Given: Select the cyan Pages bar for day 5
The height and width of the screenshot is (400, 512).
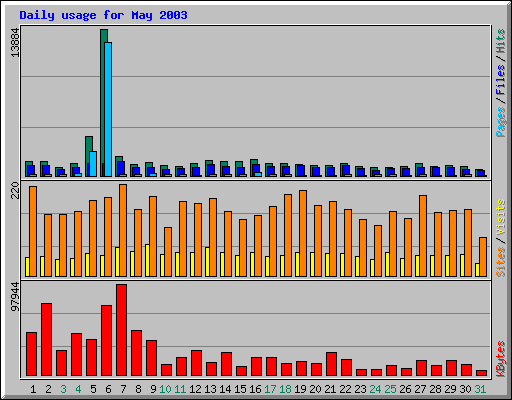Looking at the screenshot, I should pyautogui.click(x=93, y=164).
